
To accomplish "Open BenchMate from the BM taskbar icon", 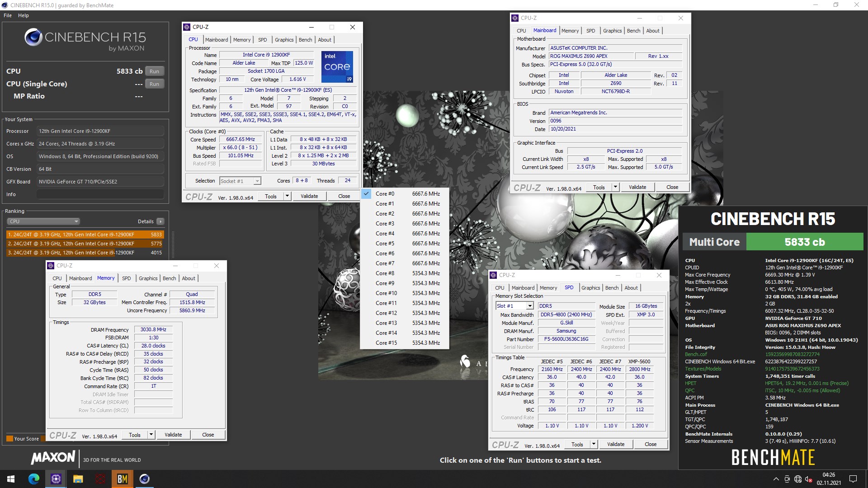I will point(122,479).
